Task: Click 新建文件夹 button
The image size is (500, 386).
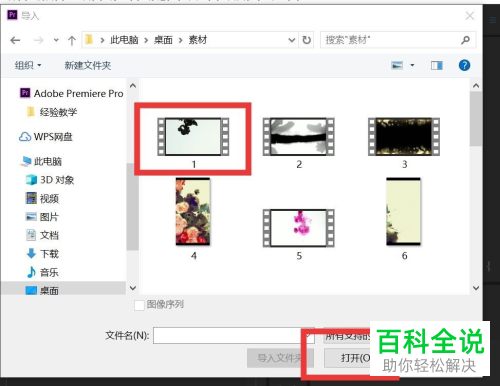Action: click(x=88, y=65)
